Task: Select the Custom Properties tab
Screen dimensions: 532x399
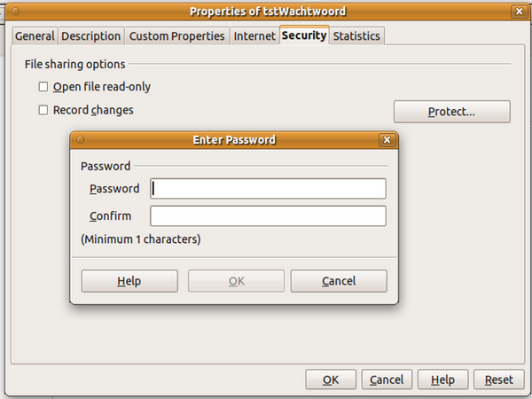Action: [x=176, y=36]
